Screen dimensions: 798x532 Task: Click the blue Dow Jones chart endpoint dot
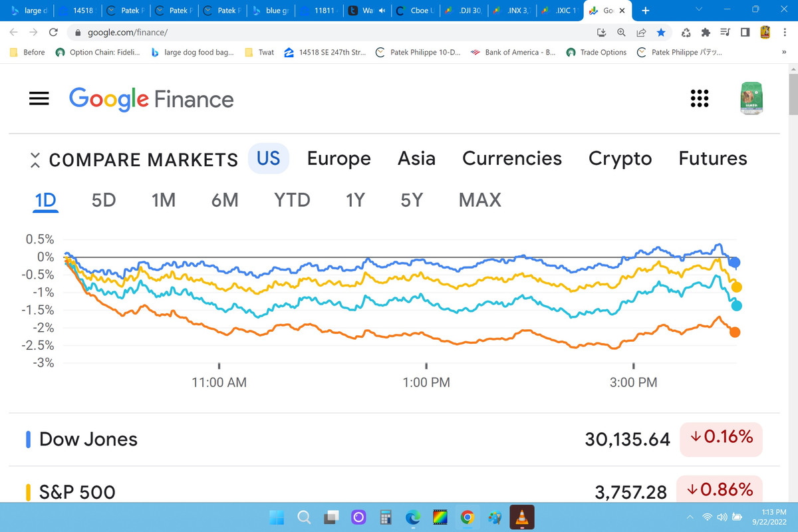(x=734, y=262)
